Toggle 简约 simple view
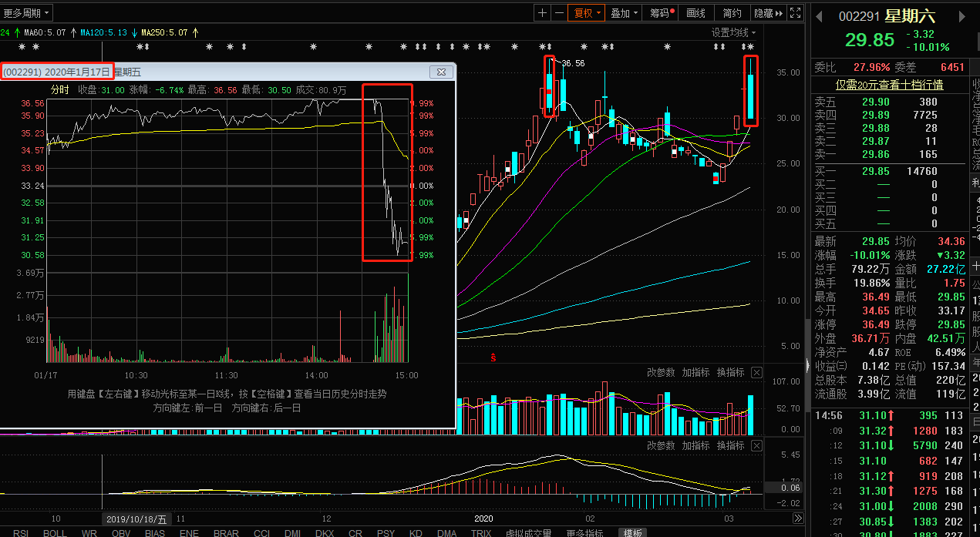Screen dimensions: 980x537 [x=732, y=13]
